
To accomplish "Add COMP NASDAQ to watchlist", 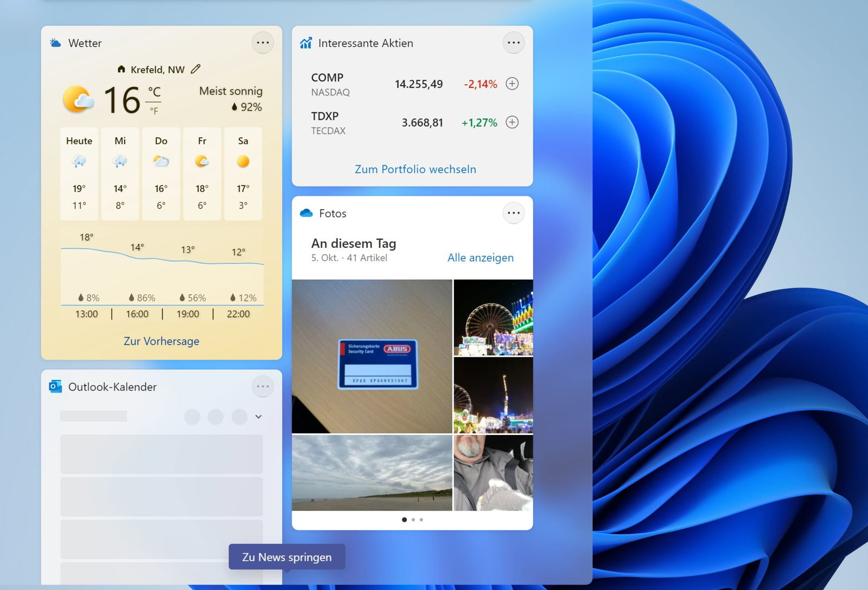I will pos(512,84).
